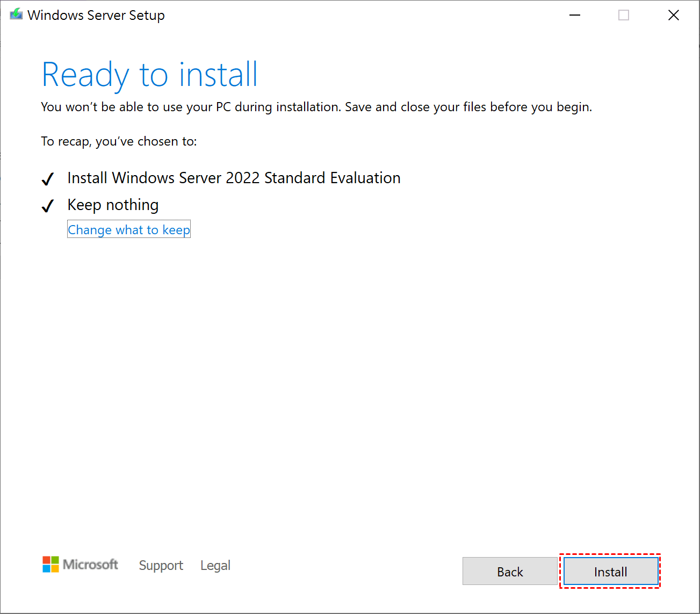Close the Windows Server Setup window
700x614 pixels.
[674, 15]
